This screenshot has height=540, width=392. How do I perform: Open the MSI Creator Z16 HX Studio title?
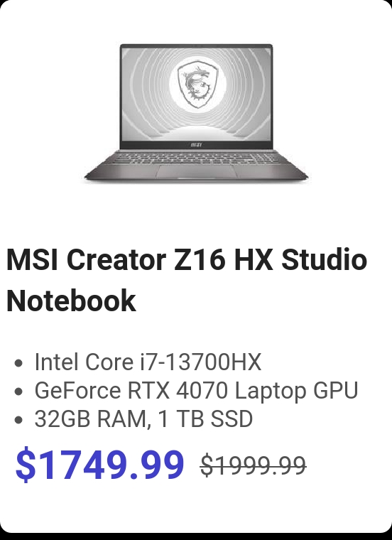[187, 280]
